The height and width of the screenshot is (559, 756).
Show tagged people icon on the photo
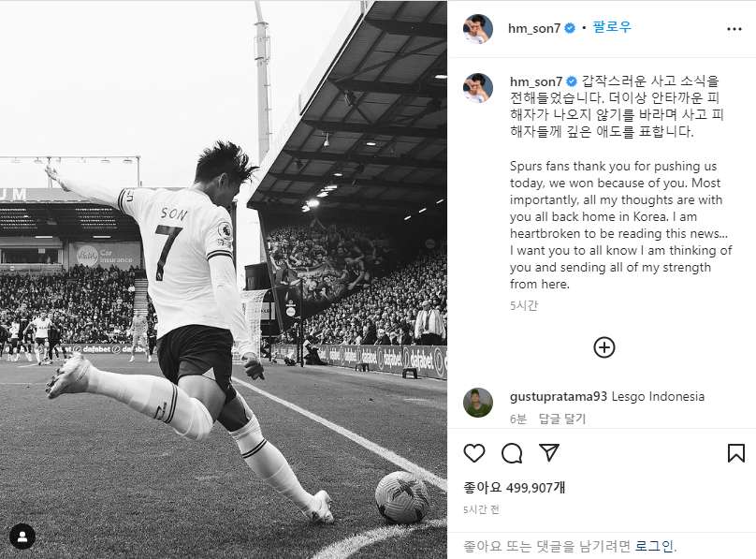[x=22, y=537]
